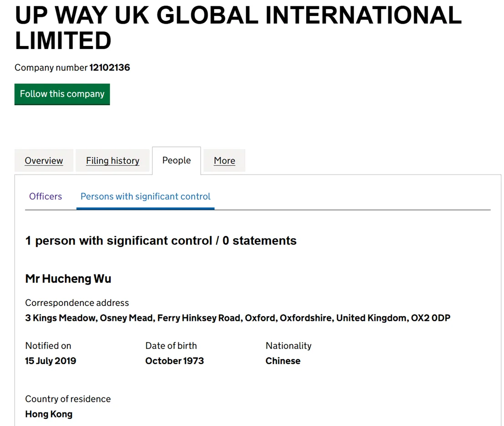Select the People tab

[176, 160]
